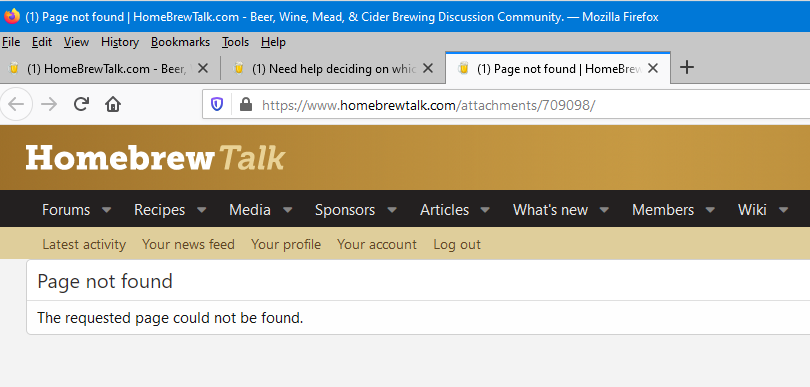
Task: Expand the Forums dropdown arrow
Action: click(x=106, y=210)
